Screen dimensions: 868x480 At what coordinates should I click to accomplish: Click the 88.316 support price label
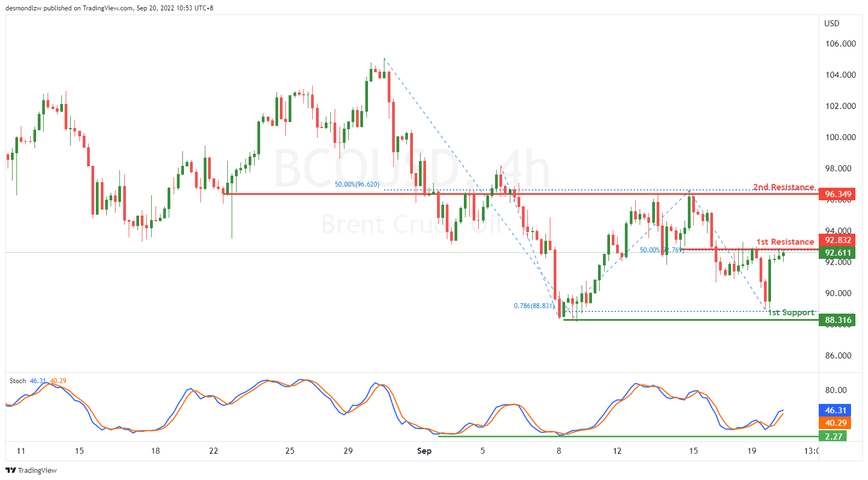click(837, 320)
